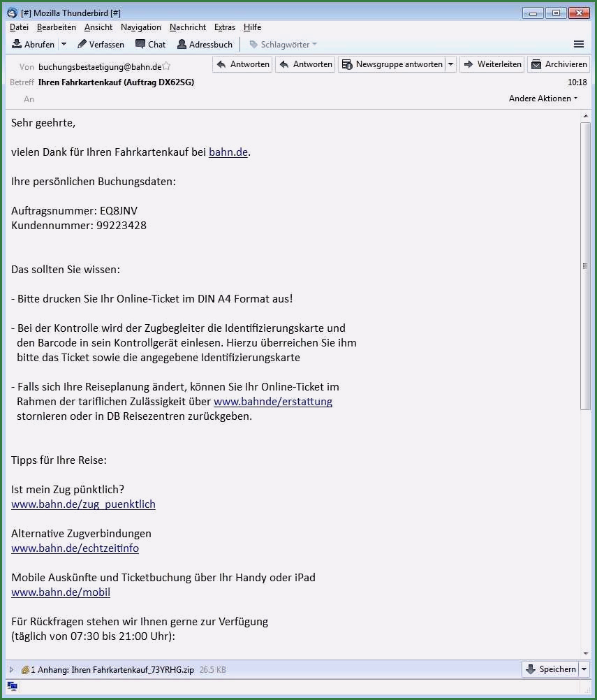Open Verfassen to compose a message

[x=101, y=44]
